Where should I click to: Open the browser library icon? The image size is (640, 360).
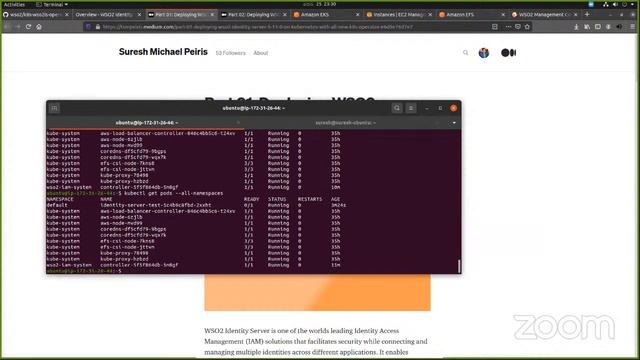pyautogui.click(x=587, y=27)
